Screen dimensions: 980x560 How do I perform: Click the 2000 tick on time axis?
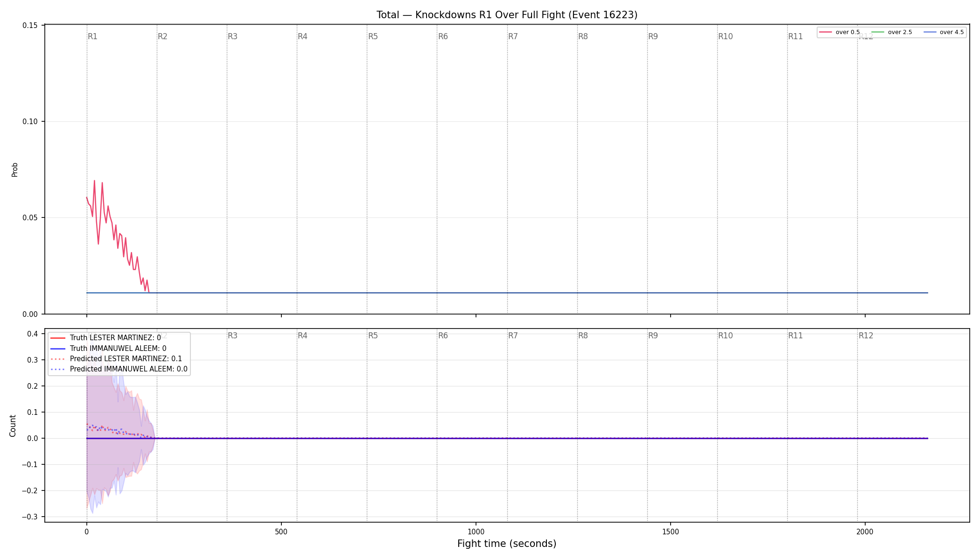point(865,532)
